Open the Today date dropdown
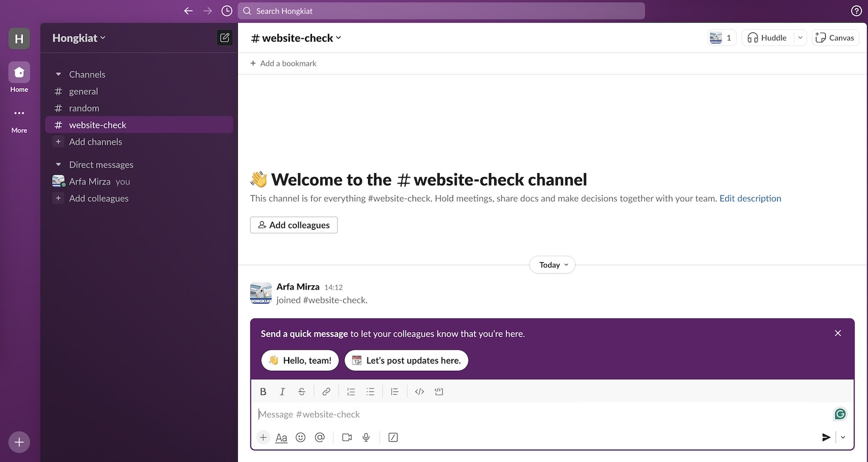Screen dimensions: 868x462 point(553,265)
